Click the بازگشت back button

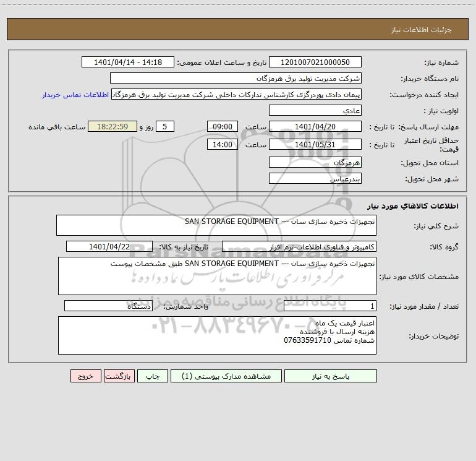(119, 376)
